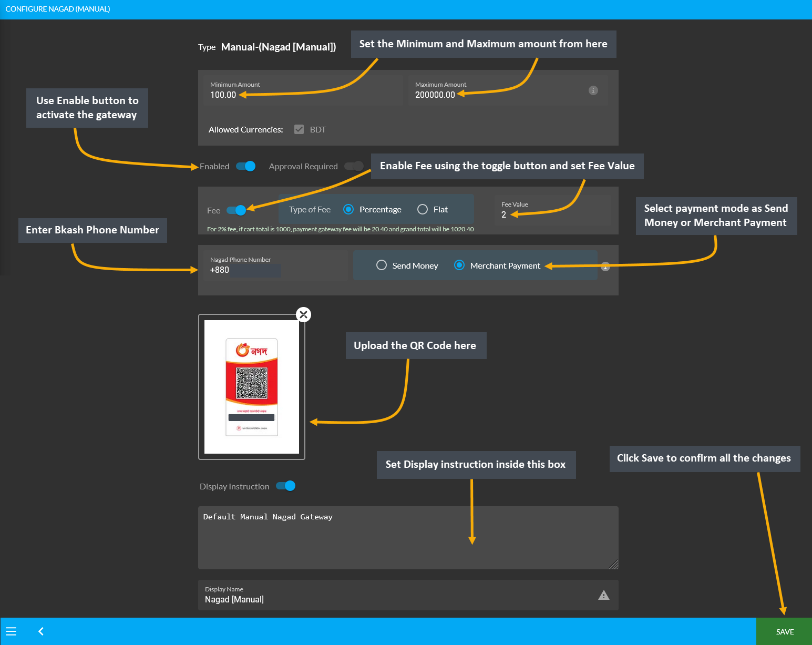
Task: Click the Configure Nagad (Manual) title
Action: pyautogui.click(x=58, y=9)
